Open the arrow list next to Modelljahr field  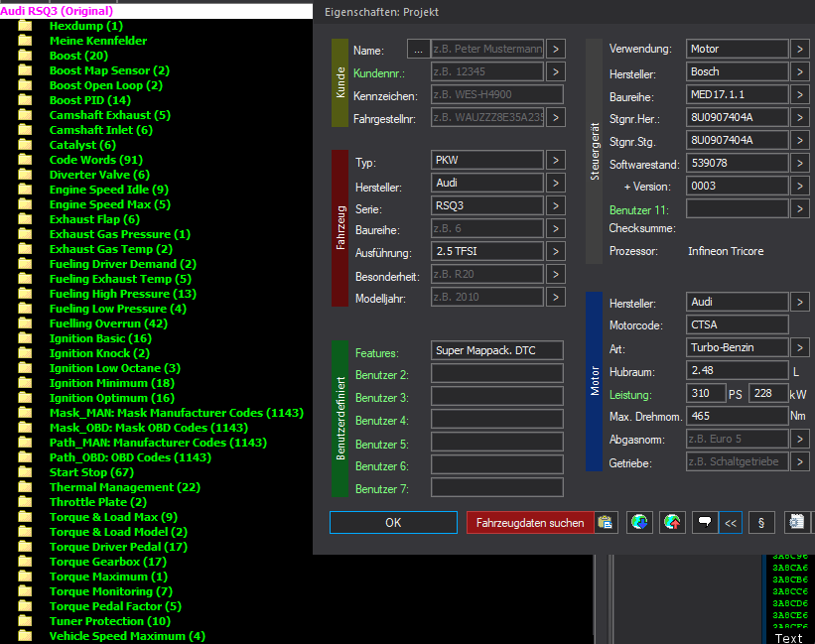point(556,297)
